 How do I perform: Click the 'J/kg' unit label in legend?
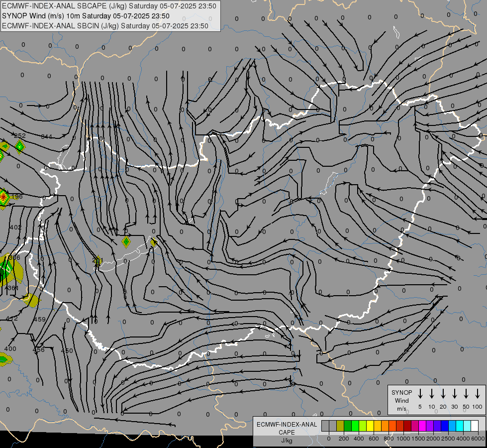point(287,441)
